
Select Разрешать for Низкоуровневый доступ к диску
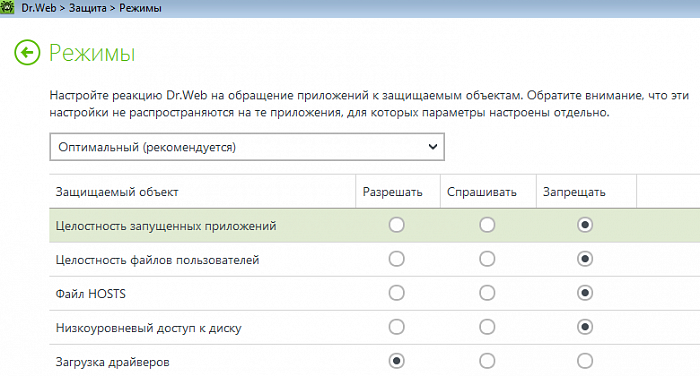pyautogui.click(x=396, y=327)
